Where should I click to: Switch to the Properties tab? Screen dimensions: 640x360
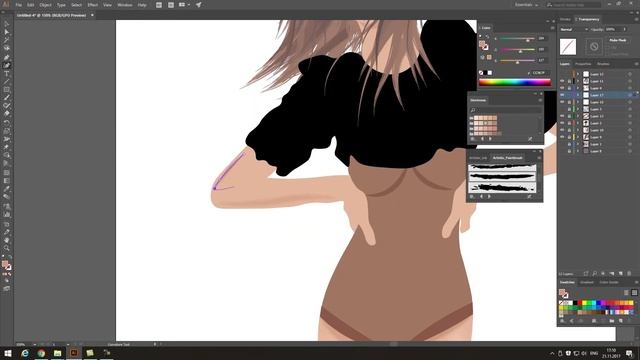(583, 64)
